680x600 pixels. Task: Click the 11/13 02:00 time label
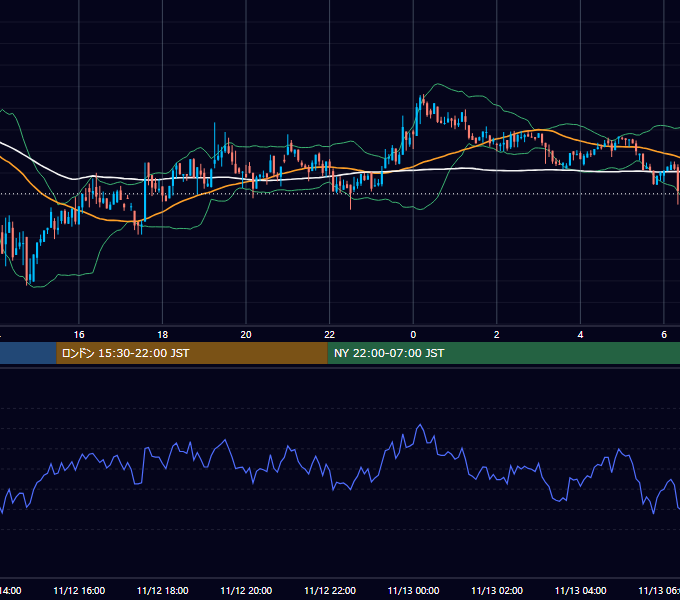(497, 591)
